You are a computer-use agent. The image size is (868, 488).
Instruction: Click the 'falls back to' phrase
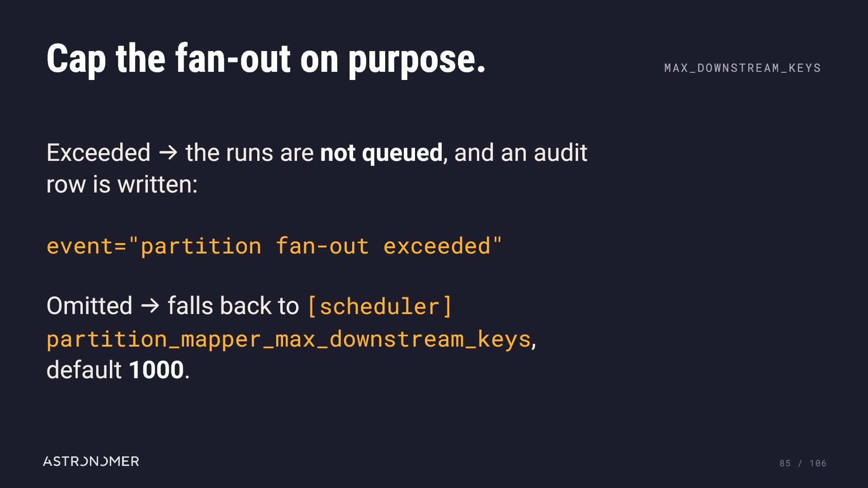click(233, 306)
